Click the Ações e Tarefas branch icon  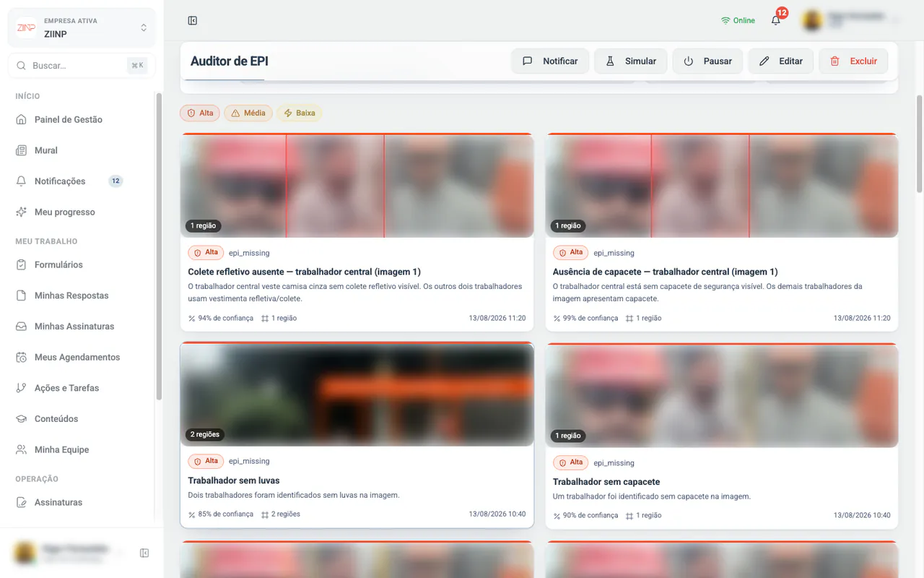pyautogui.click(x=21, y=388)
